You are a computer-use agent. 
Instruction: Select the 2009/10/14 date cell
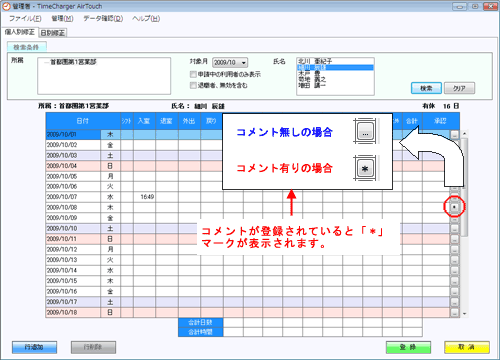pyautogui.click(x=73, y=270)
